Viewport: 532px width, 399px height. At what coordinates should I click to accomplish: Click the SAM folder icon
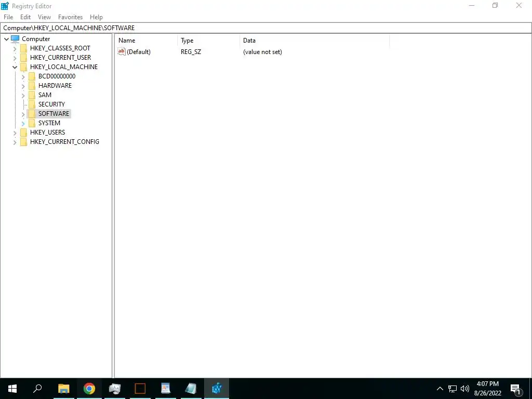click(x=32, y=95)
